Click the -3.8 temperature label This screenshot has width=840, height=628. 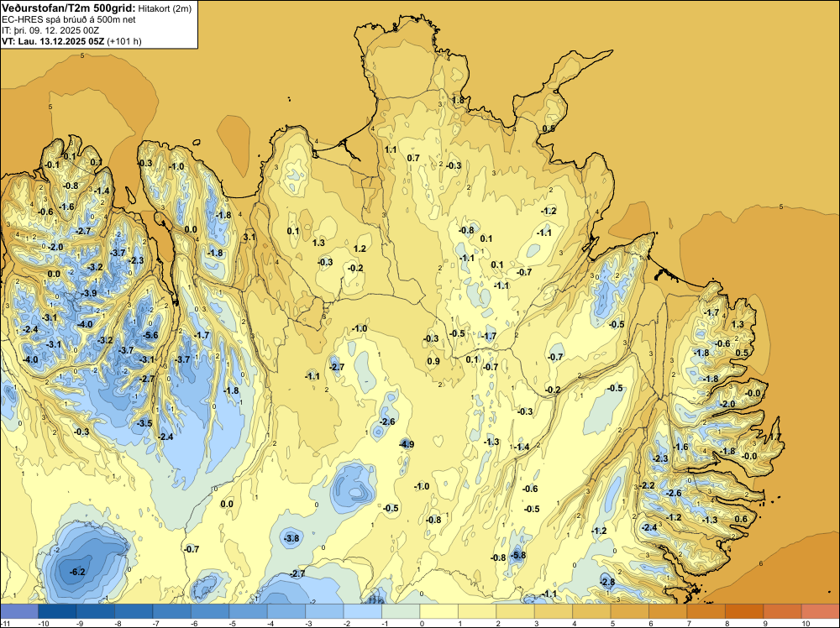pos(291,538)
